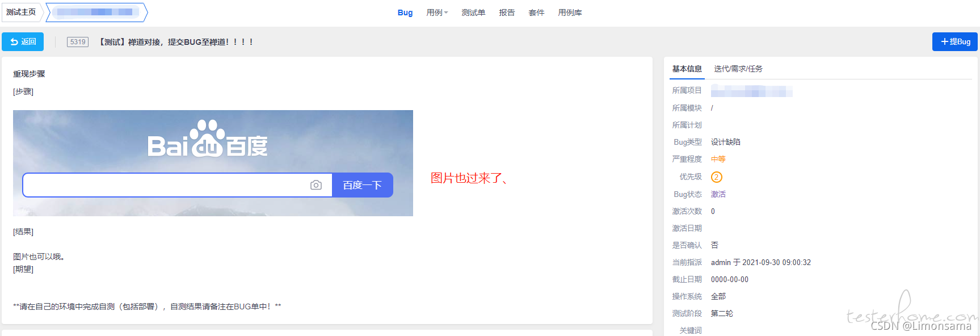The image size is (980, 336).
Task: Click the priority 2 circle badge
Action: pyautogui.click(x=717, y=177)
